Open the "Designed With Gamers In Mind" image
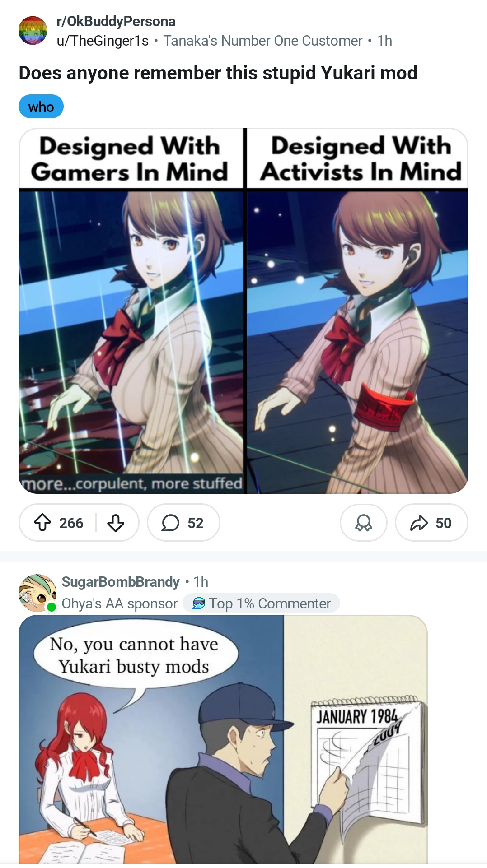Viewport: 487px width, 868px height. 131,311
